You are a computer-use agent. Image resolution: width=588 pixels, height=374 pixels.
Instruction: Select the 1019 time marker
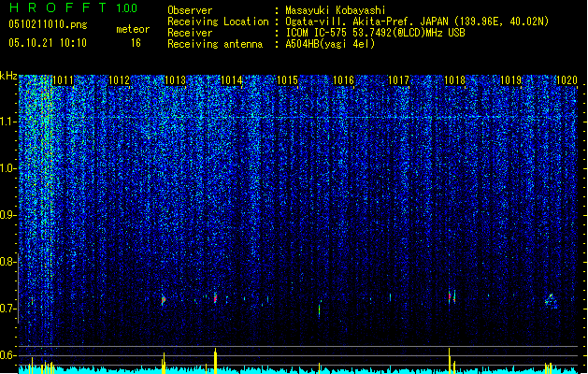pos(510,80)
